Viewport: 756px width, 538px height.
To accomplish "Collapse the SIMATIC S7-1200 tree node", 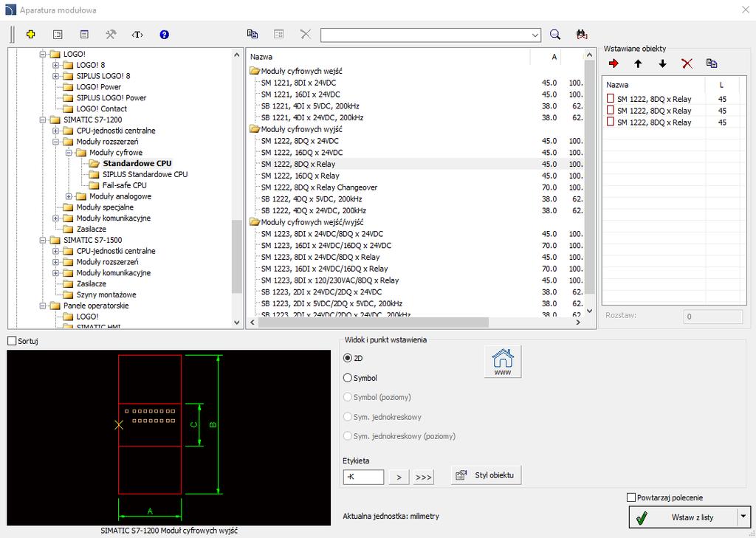I will pos(43,120).
